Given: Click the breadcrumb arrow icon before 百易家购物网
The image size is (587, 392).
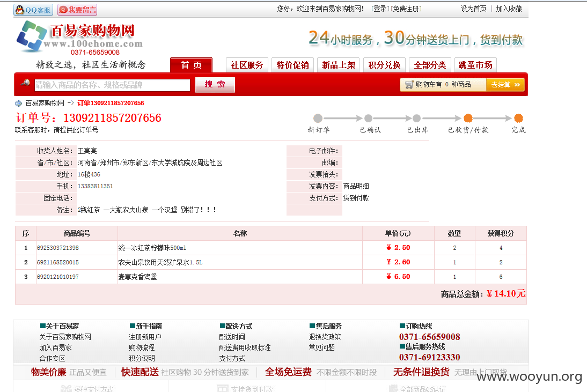Looking at the screenshot, I should click(x=19, y=103).
